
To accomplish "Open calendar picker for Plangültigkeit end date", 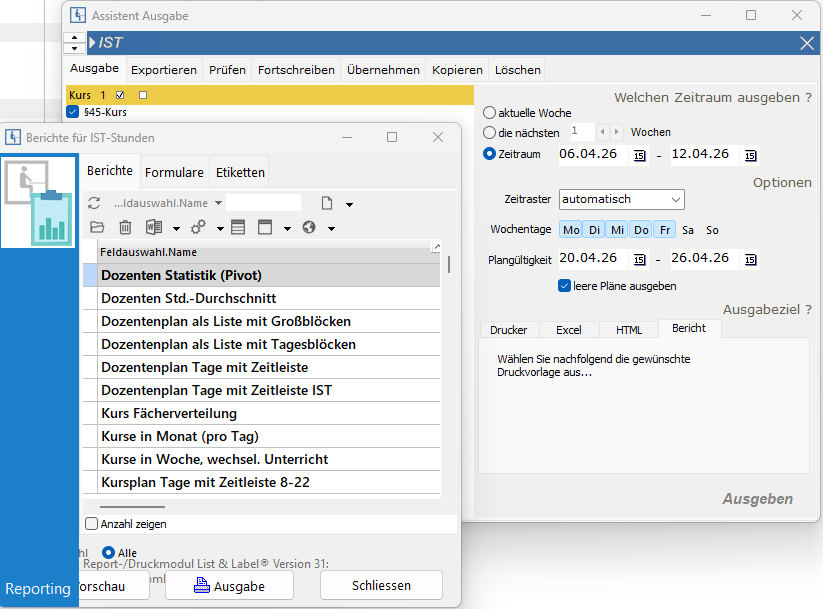I will point(751,259).
